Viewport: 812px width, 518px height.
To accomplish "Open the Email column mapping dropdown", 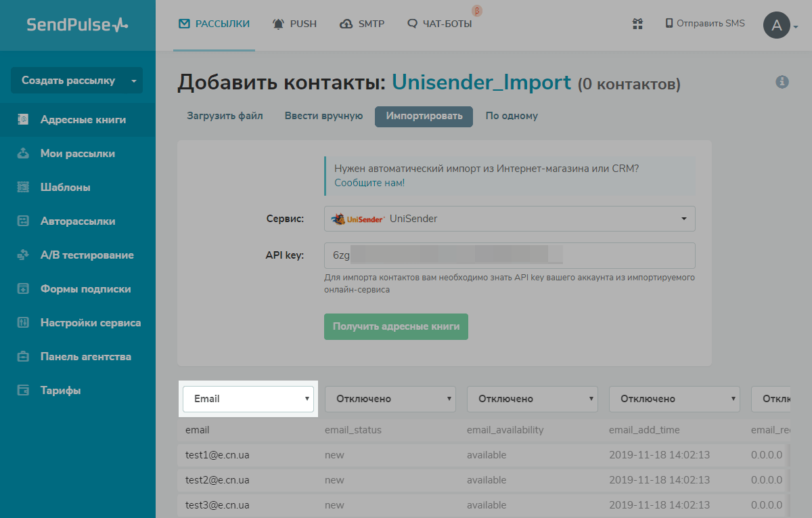I will coord(248,399).
